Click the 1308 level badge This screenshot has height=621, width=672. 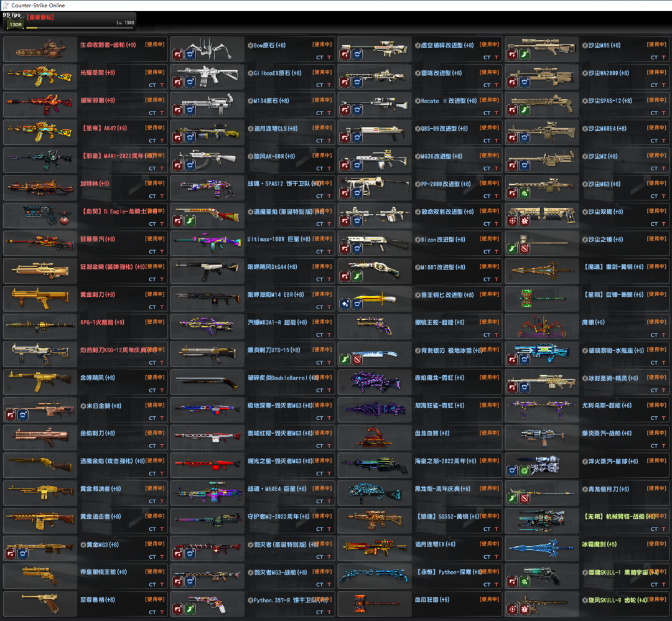pos(16,24)
